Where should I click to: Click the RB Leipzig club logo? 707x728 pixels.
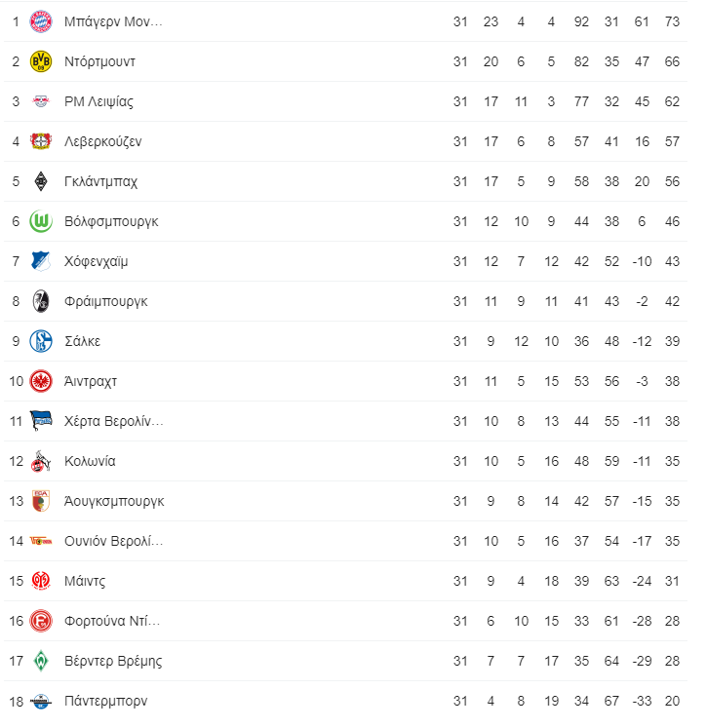click(x=41, y=101)
